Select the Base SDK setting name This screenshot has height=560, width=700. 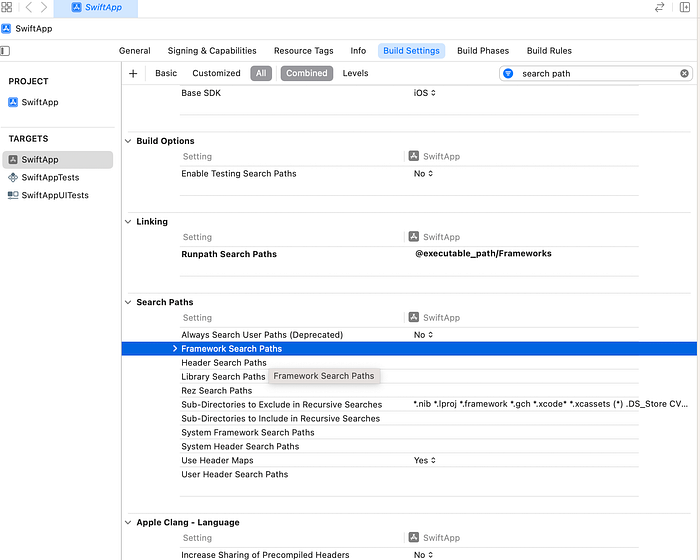coord(201,93)
